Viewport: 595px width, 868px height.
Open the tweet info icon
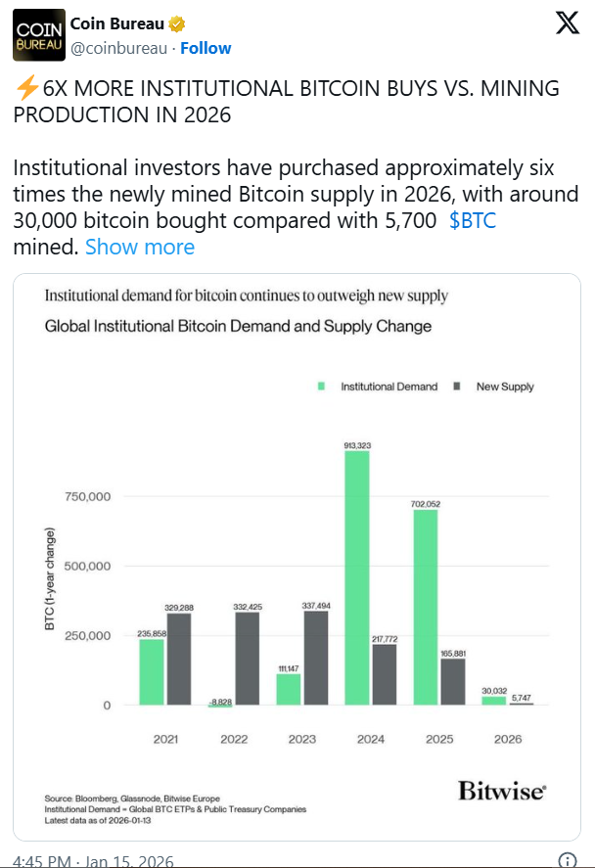(x=567, y=861)
